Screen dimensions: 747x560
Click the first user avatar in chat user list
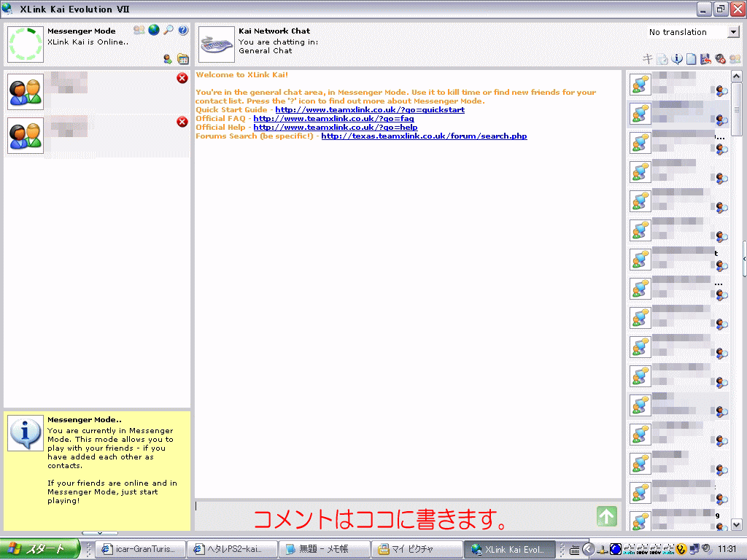click(640, 85)
